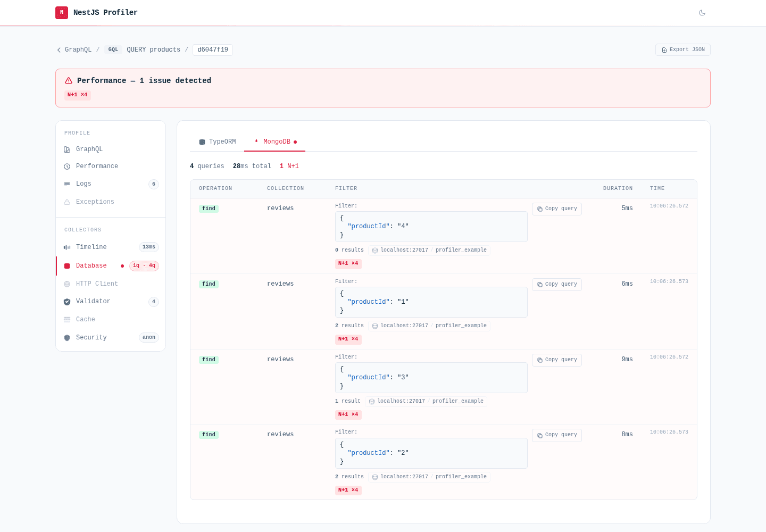
Task: Click the 13ms Timeline badge
Action: coord(149,247)
